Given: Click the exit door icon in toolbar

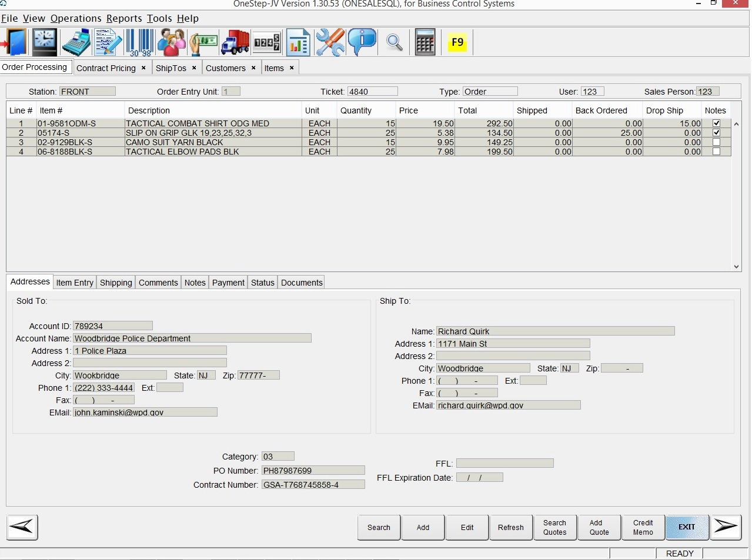Looking at the screenshot, I should click(14, 42).
